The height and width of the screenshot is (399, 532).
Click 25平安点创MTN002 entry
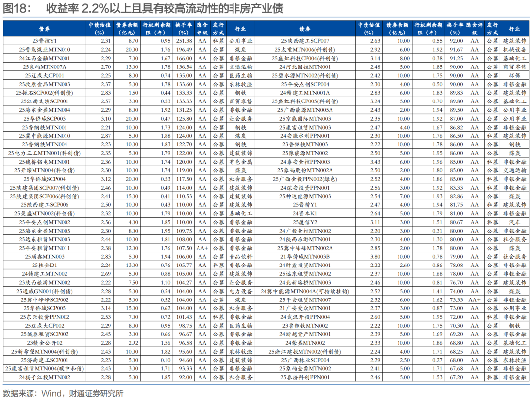44,222
